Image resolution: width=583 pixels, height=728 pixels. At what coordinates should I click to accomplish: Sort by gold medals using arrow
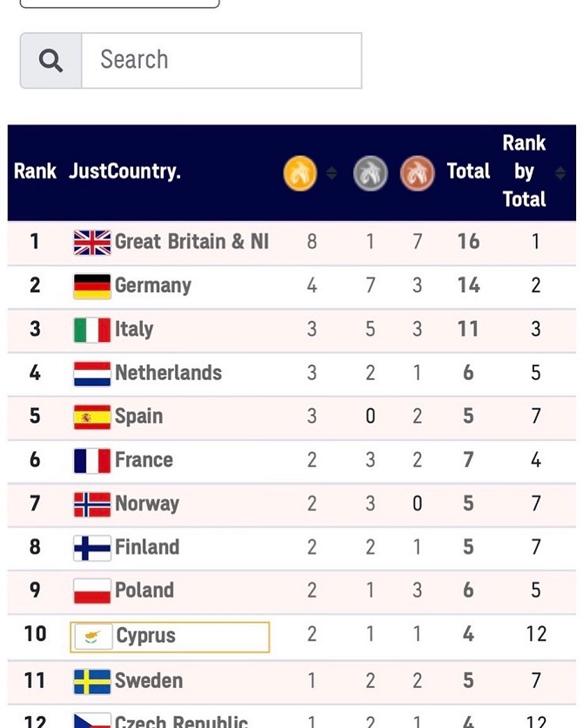(x=332, y=174)
